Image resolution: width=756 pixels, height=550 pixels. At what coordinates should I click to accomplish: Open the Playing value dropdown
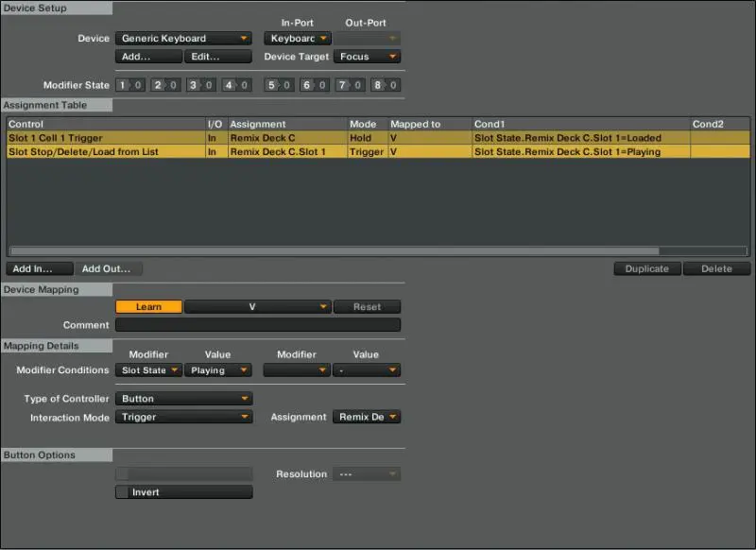click(x=218, y=370)
